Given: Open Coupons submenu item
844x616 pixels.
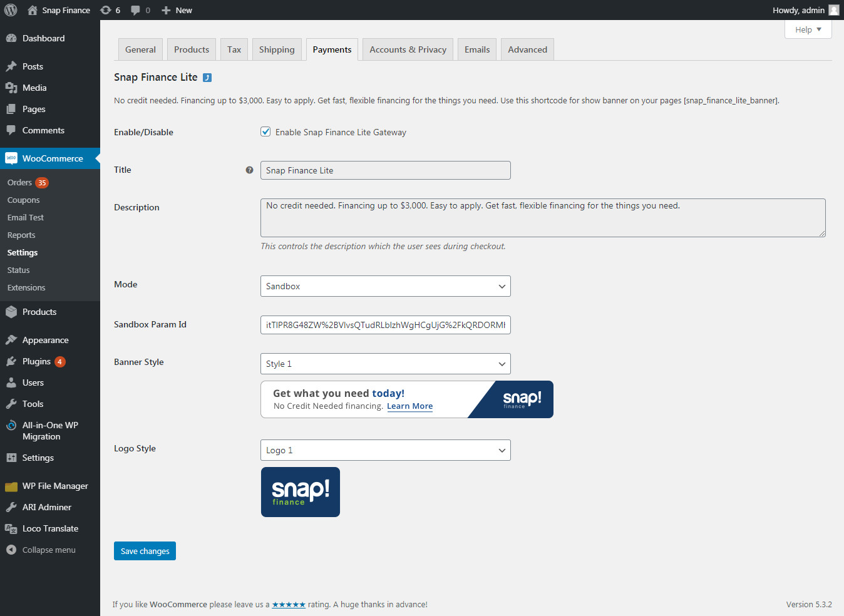Looking at the screenshot, I should coord(23,200).
